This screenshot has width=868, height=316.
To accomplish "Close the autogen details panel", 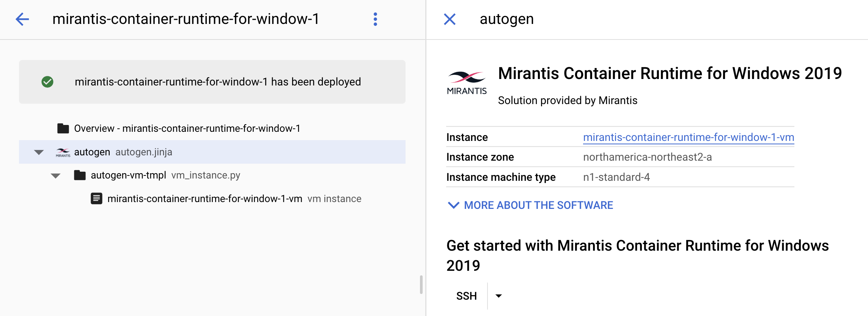I will (450, 19).
